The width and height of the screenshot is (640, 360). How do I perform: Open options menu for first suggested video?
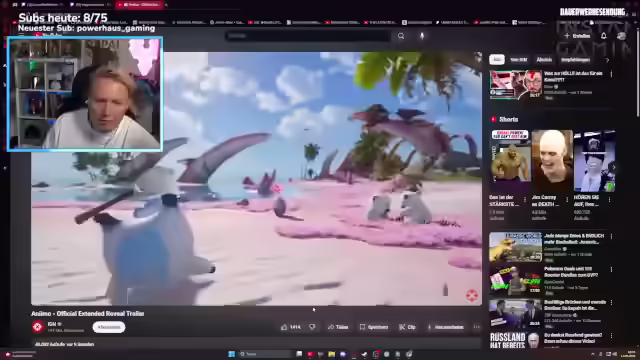611,74
